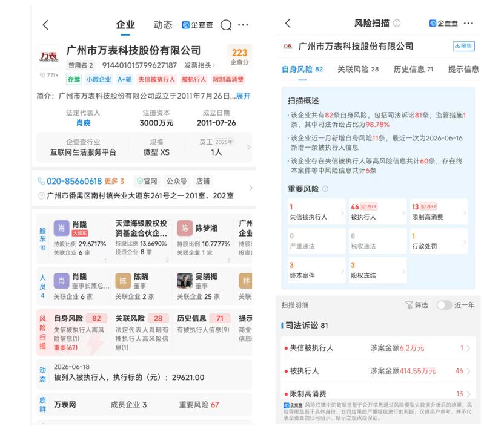Open more options dots on enterprise page
The height and width of the screenshot is (429, 504).
pyautogui.click(x=243, y=25)
